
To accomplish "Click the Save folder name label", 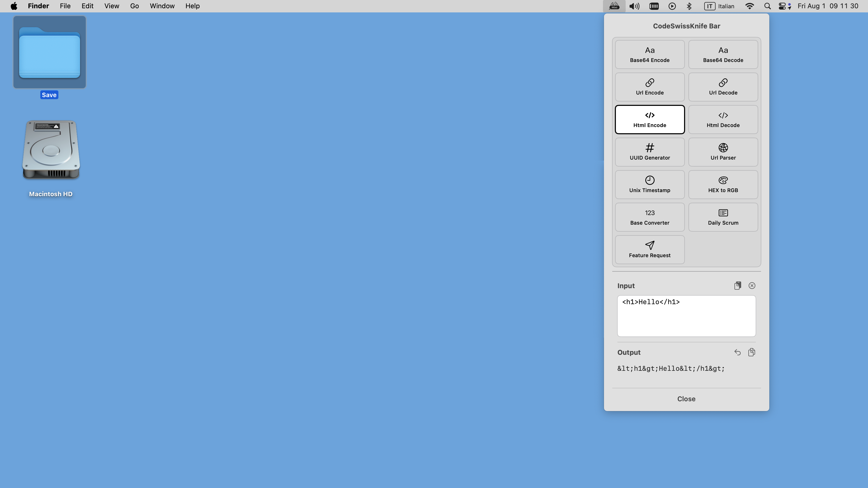I will (49, 95).
